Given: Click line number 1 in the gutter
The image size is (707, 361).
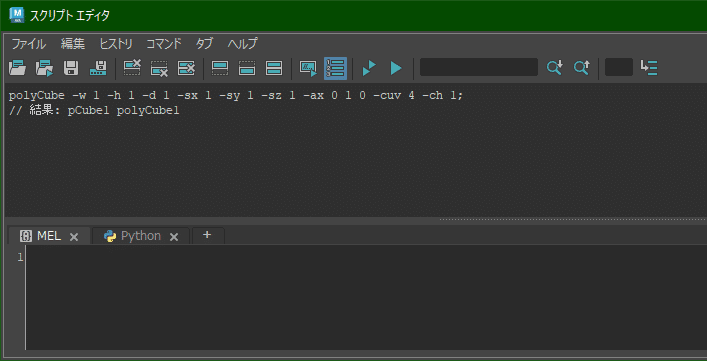Looking at the screenshot, I should 20,257.
